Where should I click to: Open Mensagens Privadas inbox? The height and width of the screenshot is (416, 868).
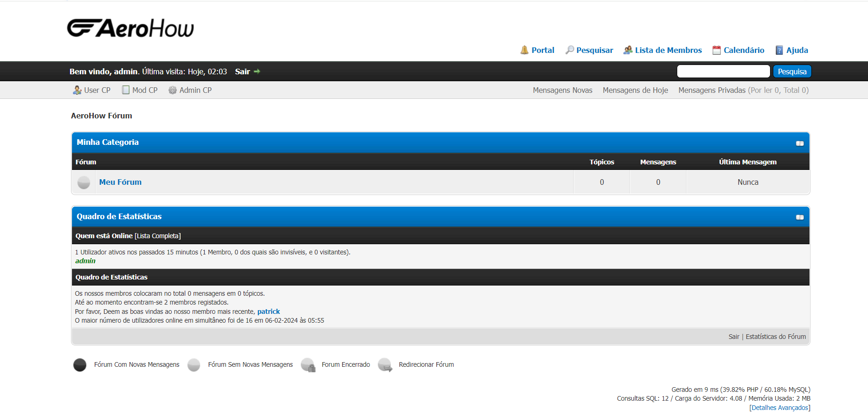coord(712,90)
